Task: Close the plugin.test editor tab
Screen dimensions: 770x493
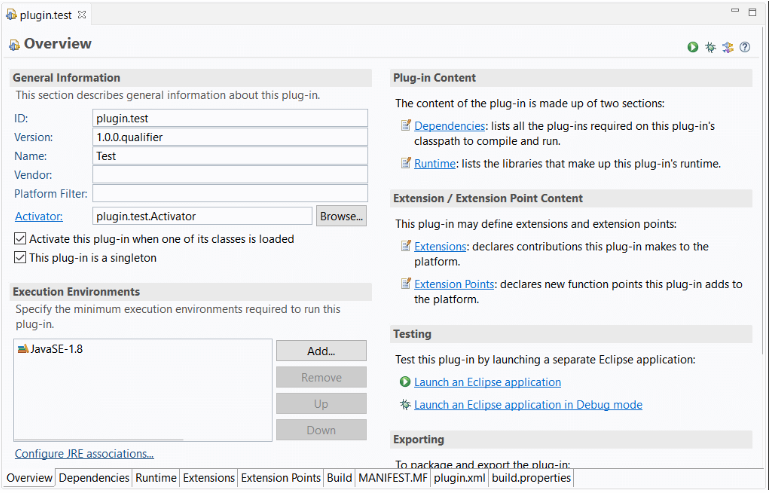Action: click(82, 15)
